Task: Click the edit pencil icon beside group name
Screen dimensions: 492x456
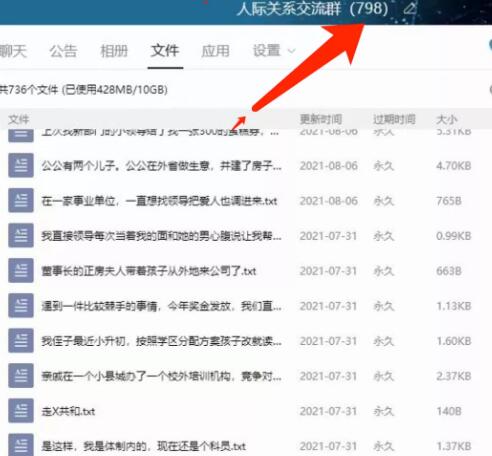Action: (x=410, y=8)
